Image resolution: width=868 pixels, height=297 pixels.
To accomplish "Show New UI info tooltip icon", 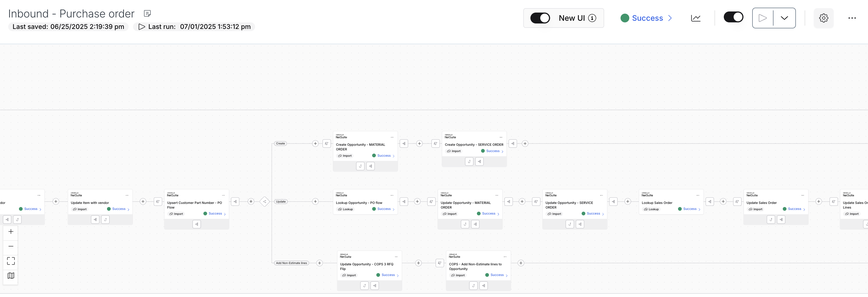I will 592,18.
